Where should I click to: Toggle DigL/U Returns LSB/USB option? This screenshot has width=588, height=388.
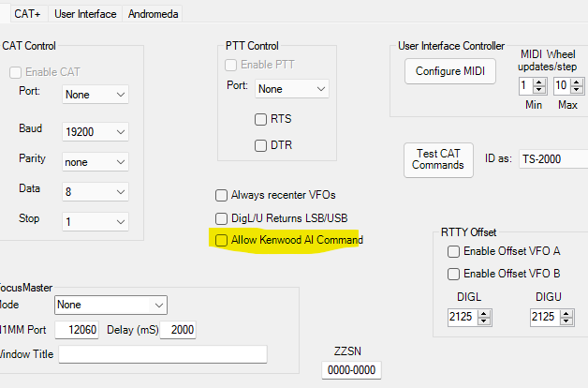222,217
